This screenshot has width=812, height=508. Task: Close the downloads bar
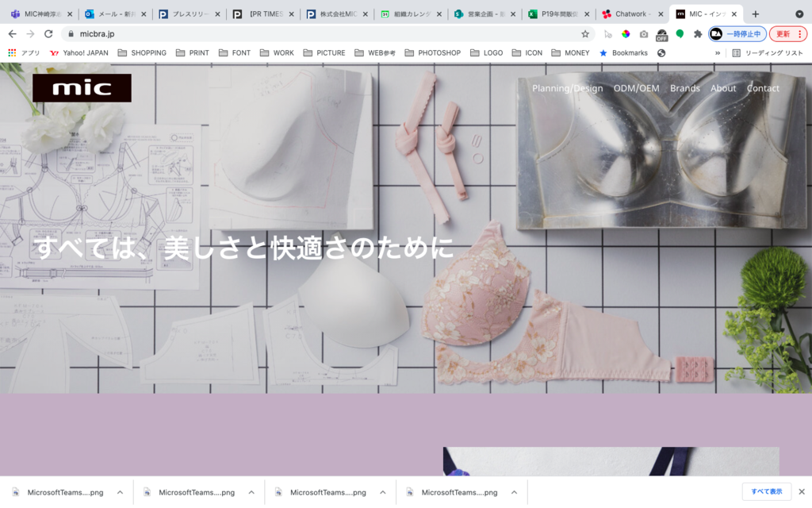point(802,491)
